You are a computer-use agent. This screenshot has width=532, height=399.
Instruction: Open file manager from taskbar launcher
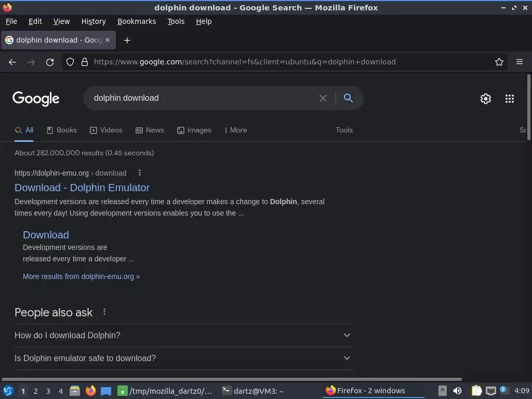pos(75,391)
